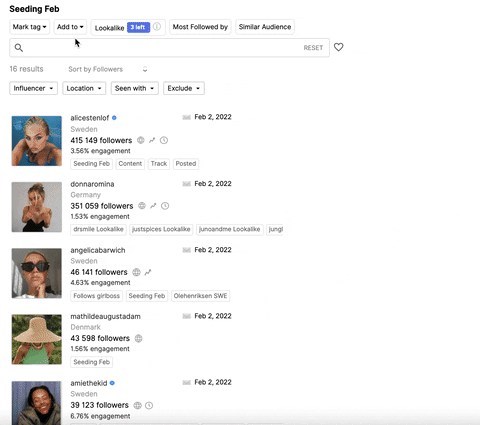Open donnaromina username link

pos(92,184)
